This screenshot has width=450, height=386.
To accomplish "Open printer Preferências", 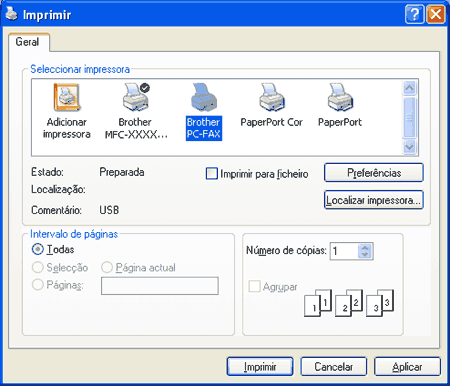I will pyautogui.click(x=374, y=173).
